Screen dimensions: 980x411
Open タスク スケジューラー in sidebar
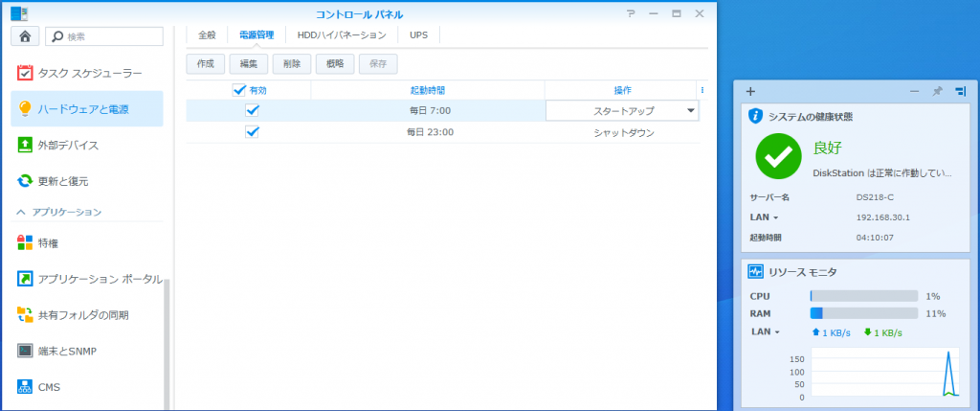87,73
